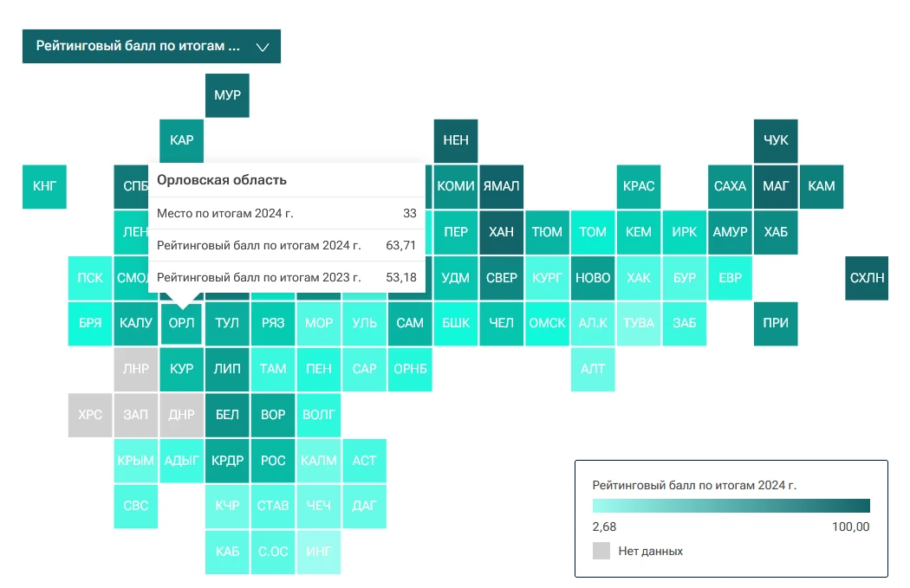Click the ЧУК Chukotka tile
This screenshot has height=588, width=910.
[776, 140]
